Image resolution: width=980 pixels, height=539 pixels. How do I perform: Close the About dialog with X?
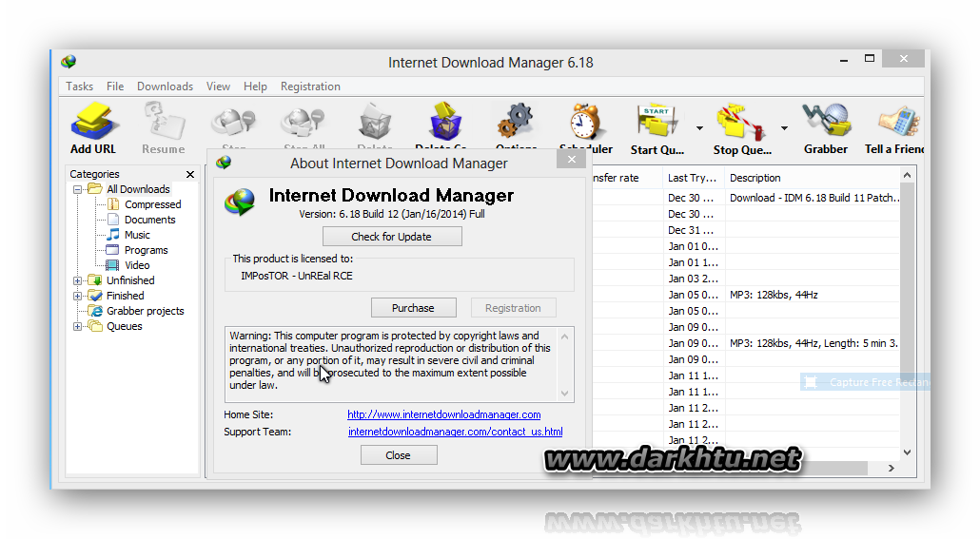click(571, 160)
